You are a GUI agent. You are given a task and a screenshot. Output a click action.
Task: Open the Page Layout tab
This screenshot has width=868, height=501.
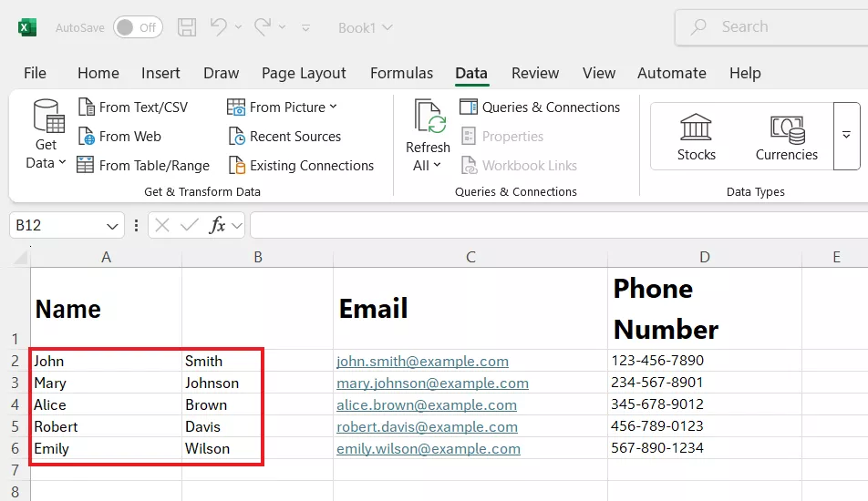click(304, 73)
